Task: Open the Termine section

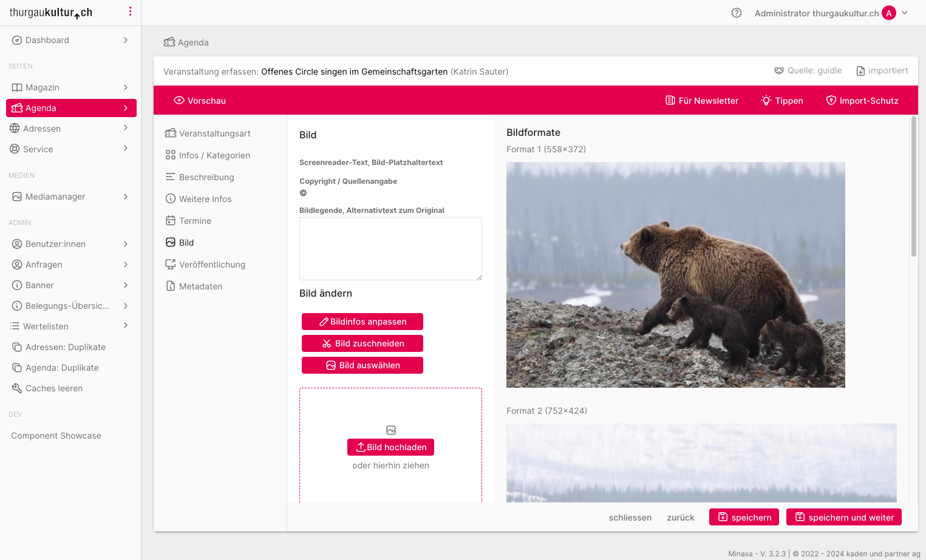Action: point(188,221)
